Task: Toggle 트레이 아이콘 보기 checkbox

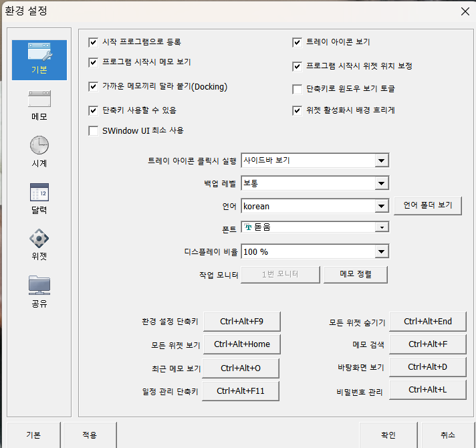Action: (x=297, y=42)
